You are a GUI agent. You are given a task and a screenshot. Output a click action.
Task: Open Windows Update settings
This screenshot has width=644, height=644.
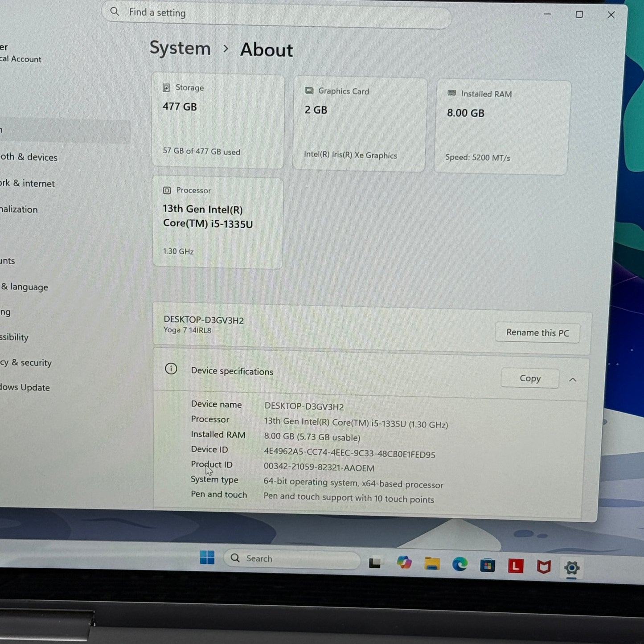(25, 387)
